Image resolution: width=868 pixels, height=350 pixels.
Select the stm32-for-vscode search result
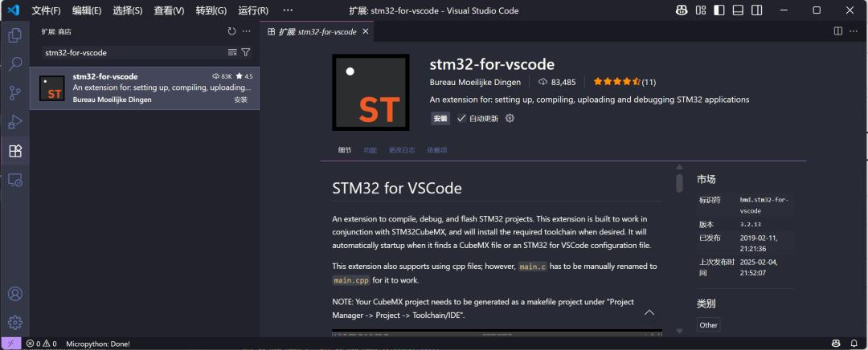click(x=145, y=88)
